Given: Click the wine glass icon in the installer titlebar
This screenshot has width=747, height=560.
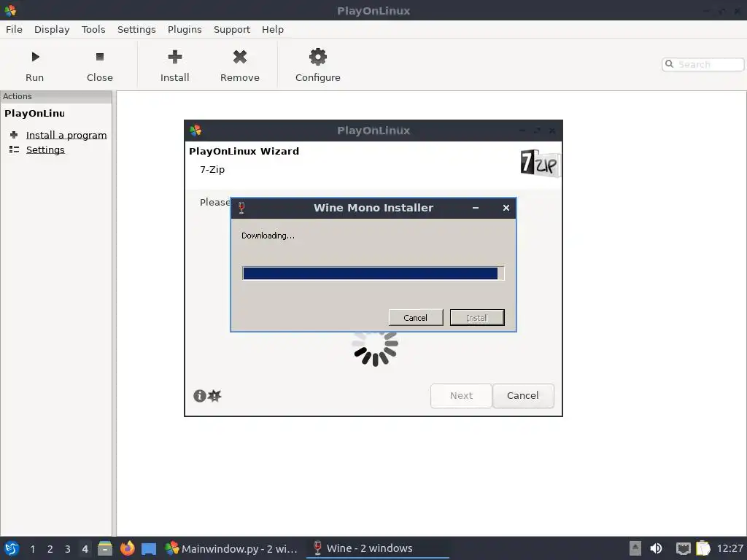Looking at the screenshot, I should [241, 208].
